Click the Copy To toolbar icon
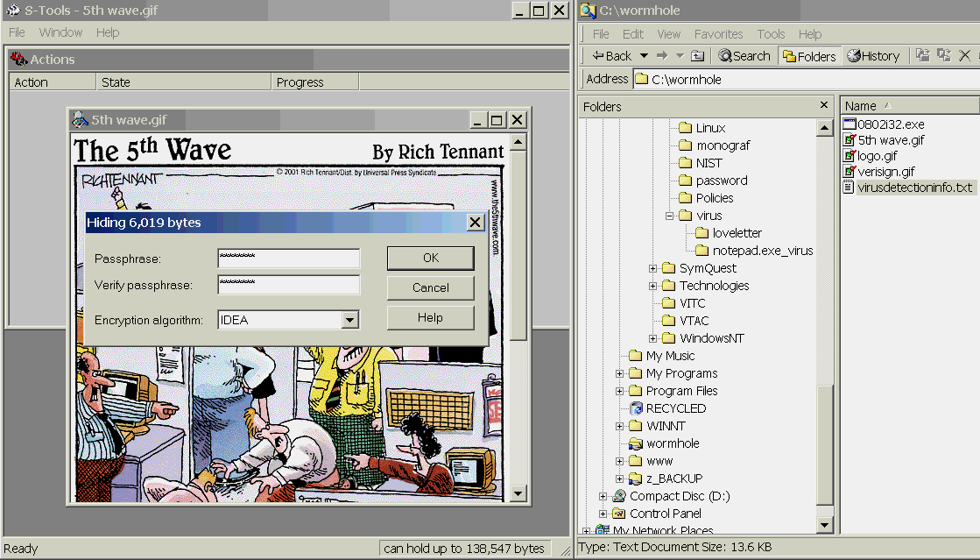The width and height of the screenshot is (980, 560). pyautogui.click(x=944, y=55)
